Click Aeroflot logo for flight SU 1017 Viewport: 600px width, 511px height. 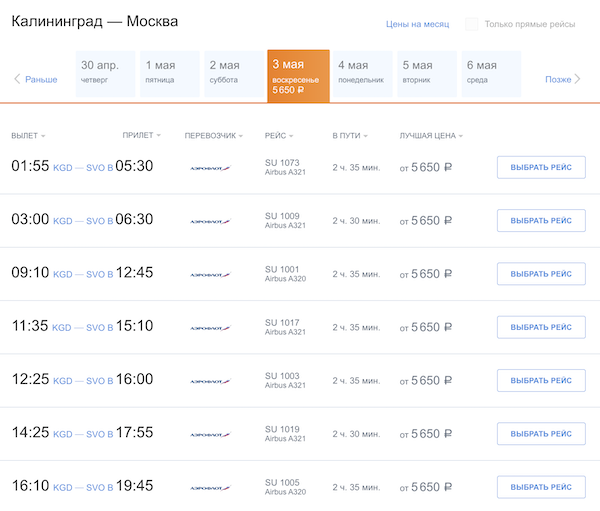(x=210, y=327)
